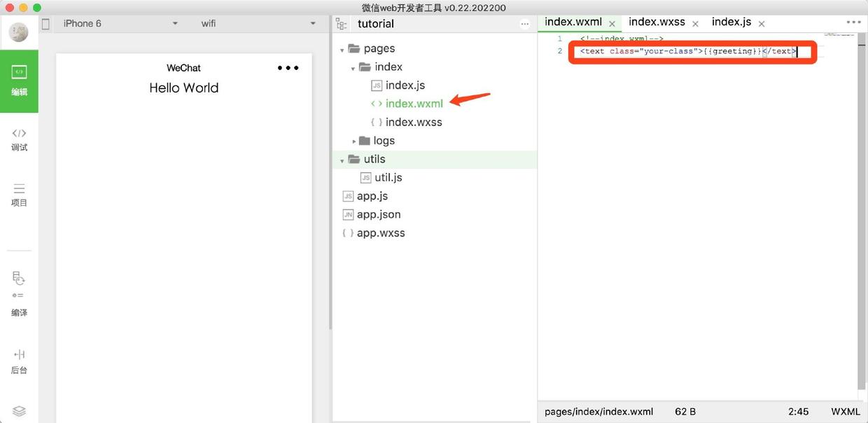Switch to the index.wxml editor tab
868x423 pixels.
point(573,22)
